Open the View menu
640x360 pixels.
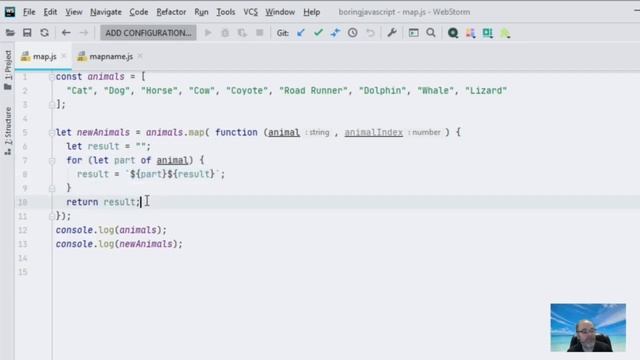[73, 12]
